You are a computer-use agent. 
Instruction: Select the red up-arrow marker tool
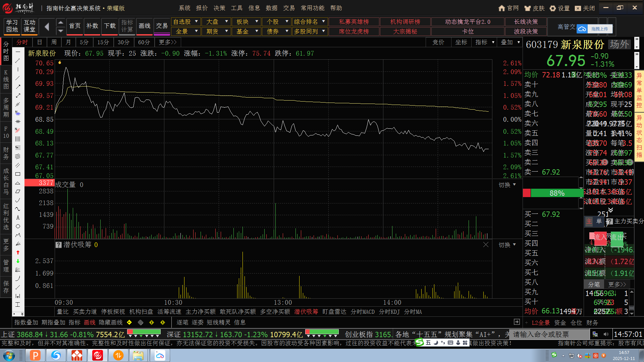18,252
